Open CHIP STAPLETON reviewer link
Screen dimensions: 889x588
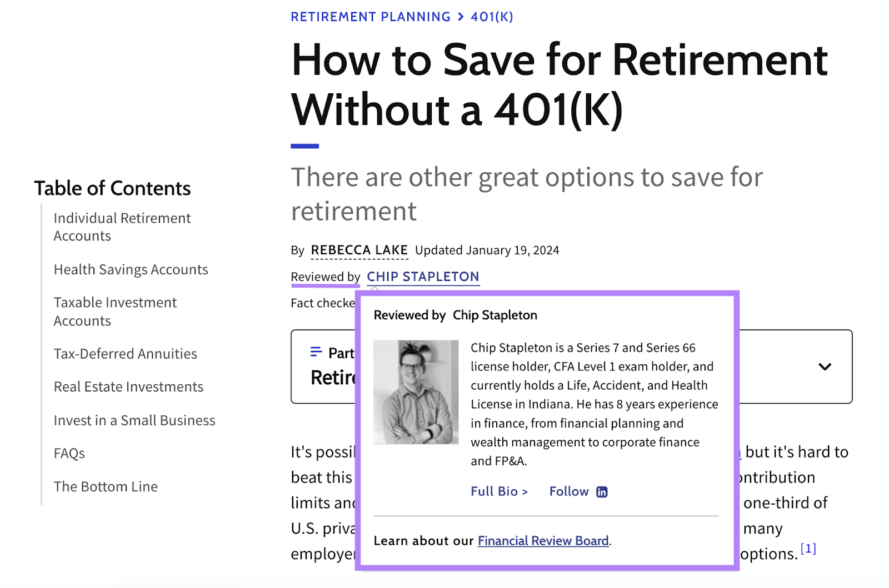point(422,276)
